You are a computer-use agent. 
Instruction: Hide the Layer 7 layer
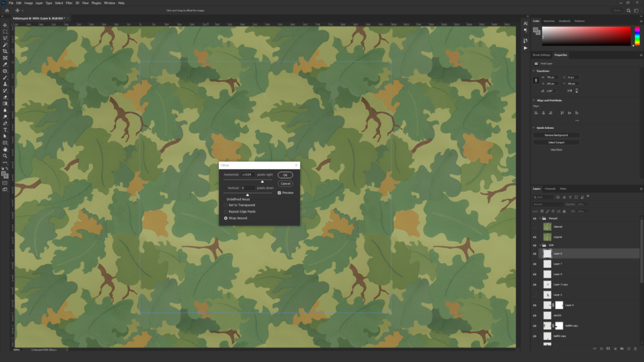[x=535, y=264]
